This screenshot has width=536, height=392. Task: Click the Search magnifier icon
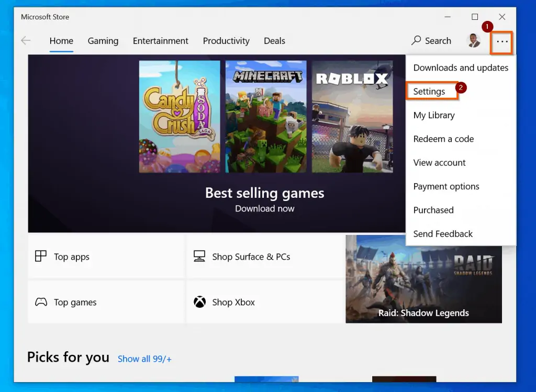417,41
